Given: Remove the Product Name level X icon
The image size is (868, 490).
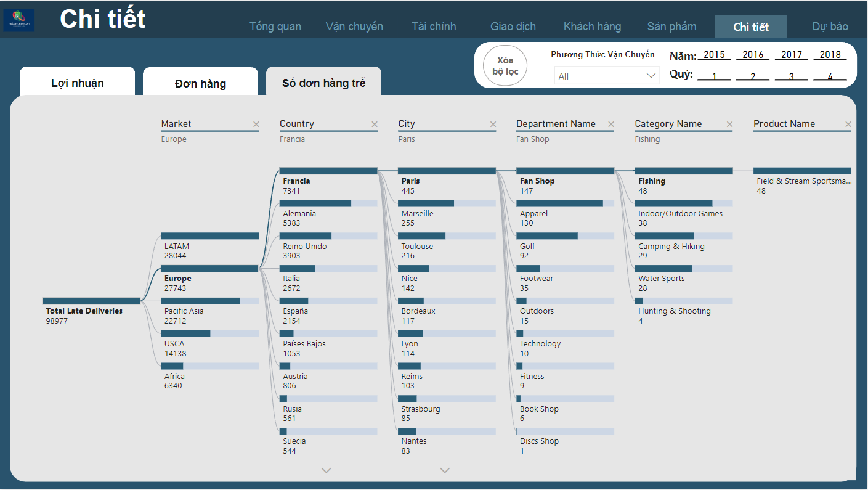Looking at the screenshot, I should point(848,125).
